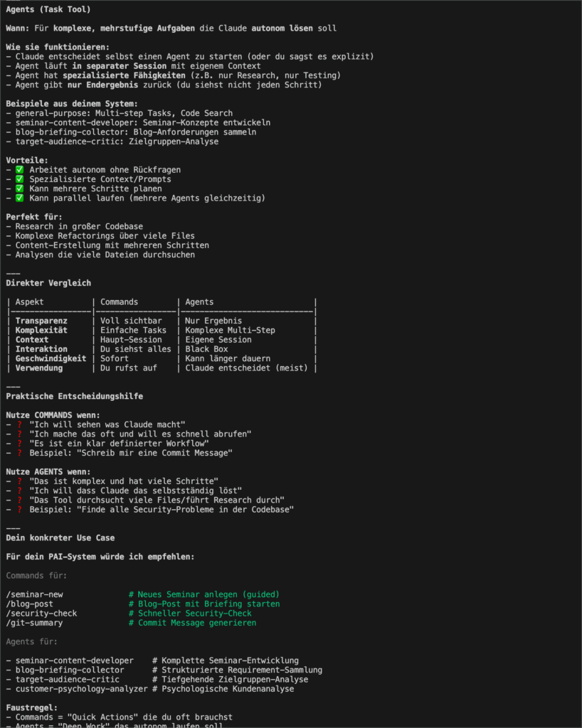Click the red question mark before "Schreib mir eine Commit Message"
This screenshot has width=582, height=728.
20,453
